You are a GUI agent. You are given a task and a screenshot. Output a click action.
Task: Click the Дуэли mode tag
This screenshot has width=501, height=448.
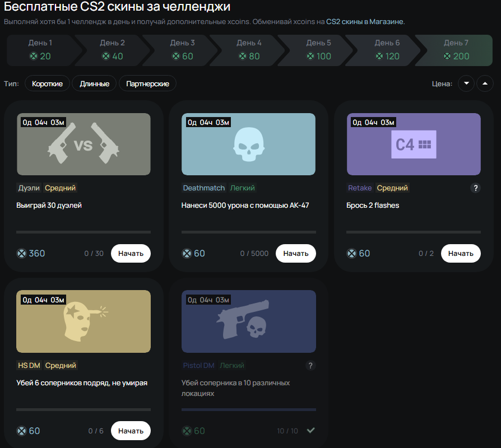coord(29,188)
